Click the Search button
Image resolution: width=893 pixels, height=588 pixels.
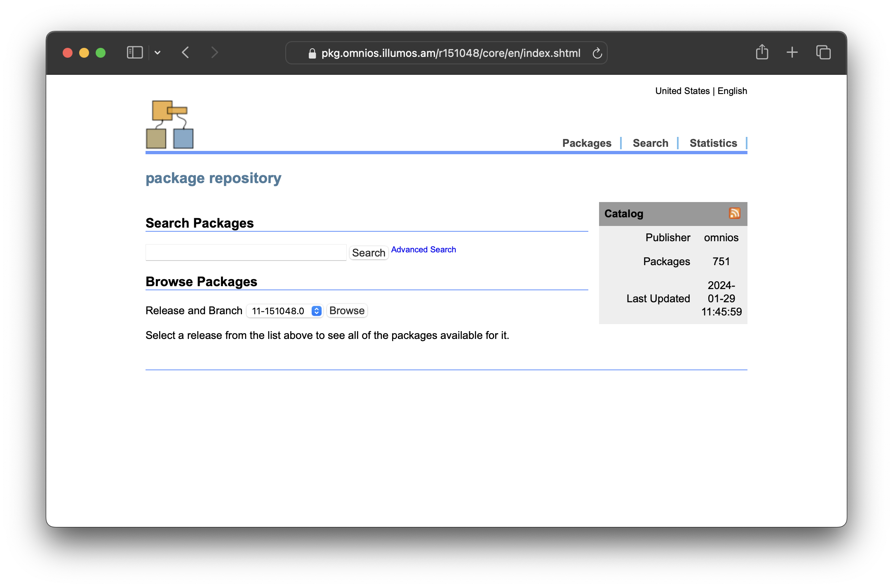[368, 252]
